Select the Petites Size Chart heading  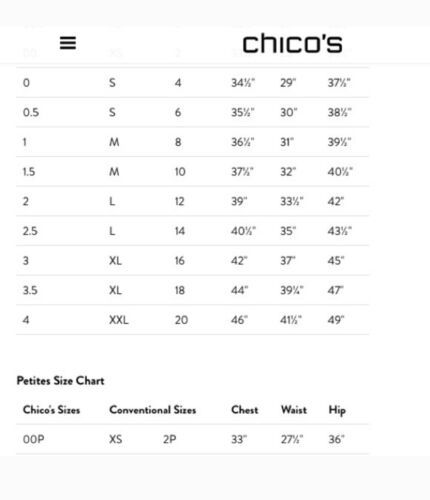60,381
